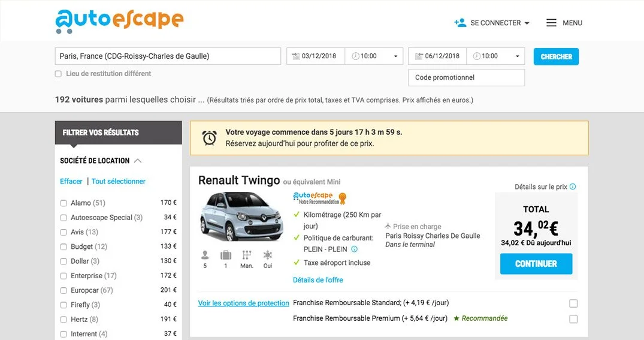Click the CHERCHER search button
The width and height of the screenshot is (644, 340).
point(556,57)
